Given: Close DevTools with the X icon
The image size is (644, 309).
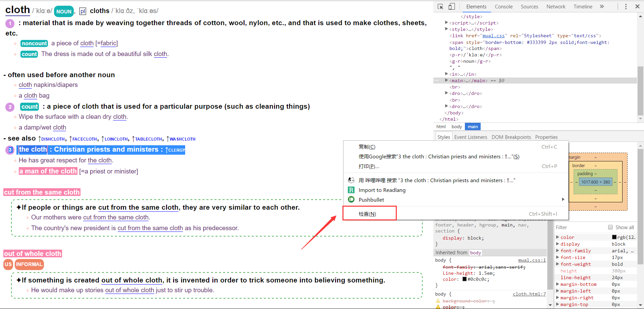Looking at the screenshot, I should [x=637, y=6].
